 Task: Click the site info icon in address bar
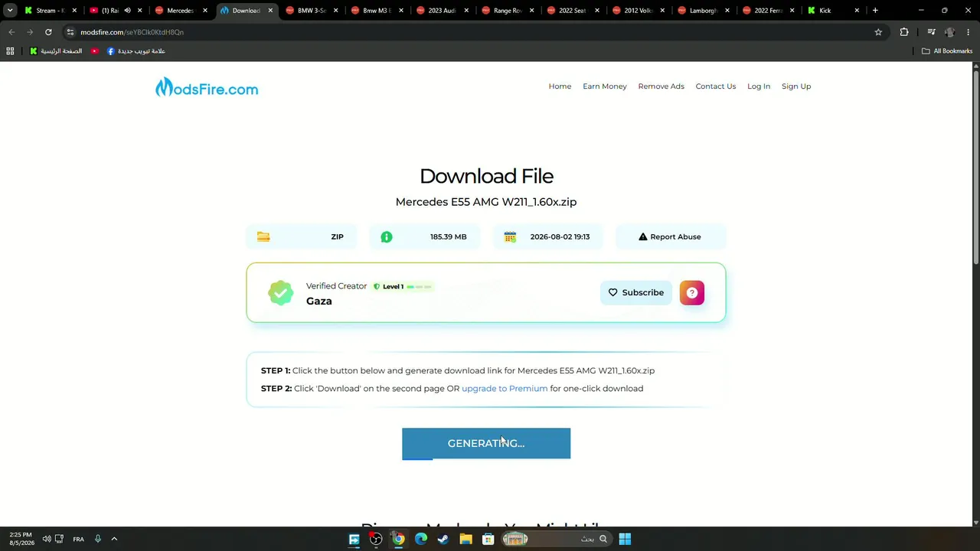[70, 32]
